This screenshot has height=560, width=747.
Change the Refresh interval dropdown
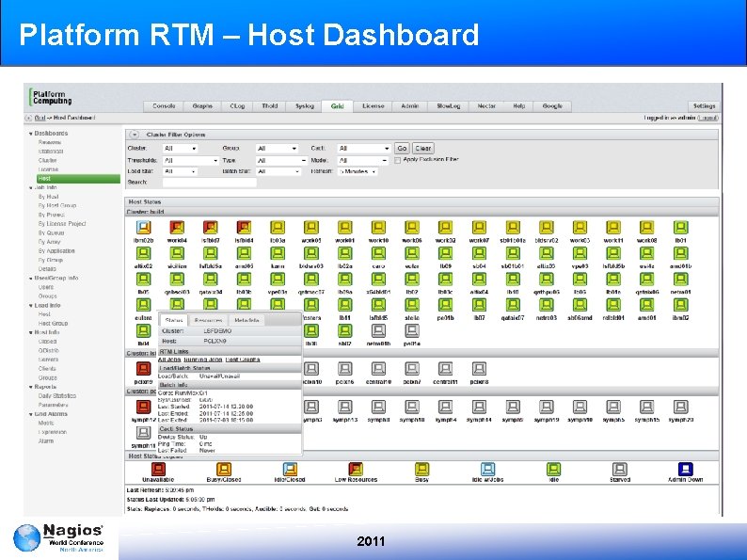click(358, 171)
